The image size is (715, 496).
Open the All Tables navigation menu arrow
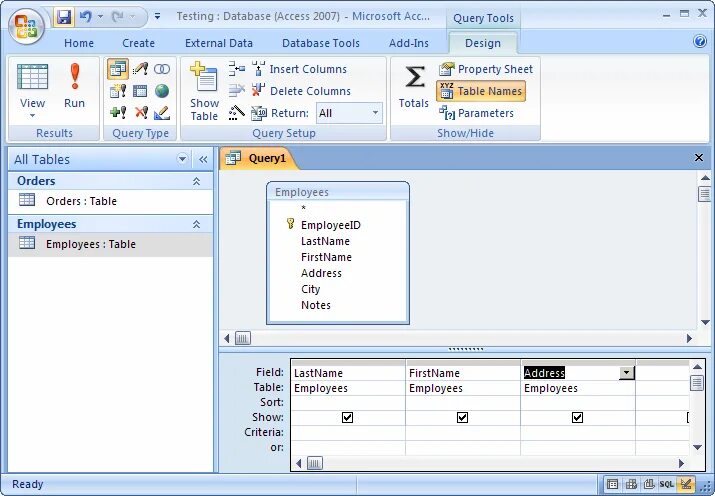pos(182,159)
